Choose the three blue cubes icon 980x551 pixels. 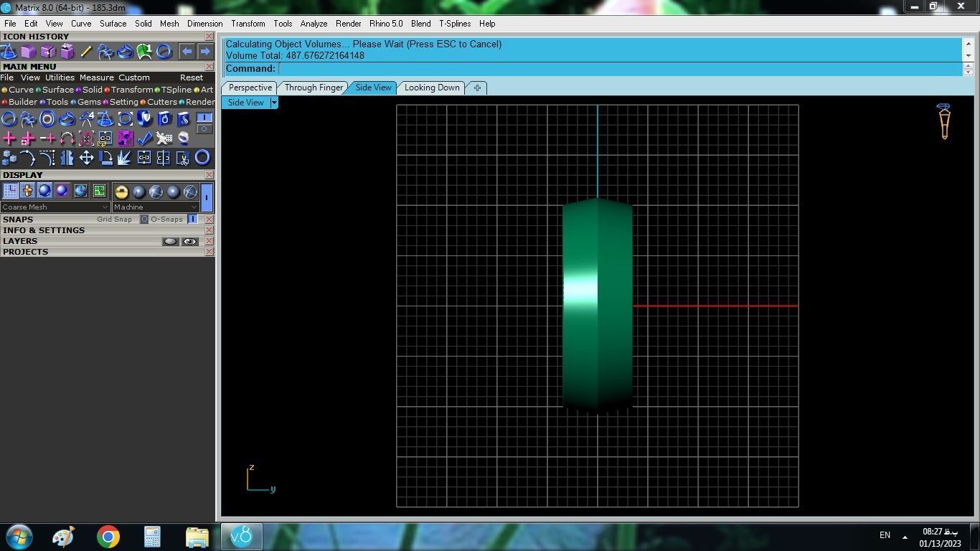pos(9,158)
